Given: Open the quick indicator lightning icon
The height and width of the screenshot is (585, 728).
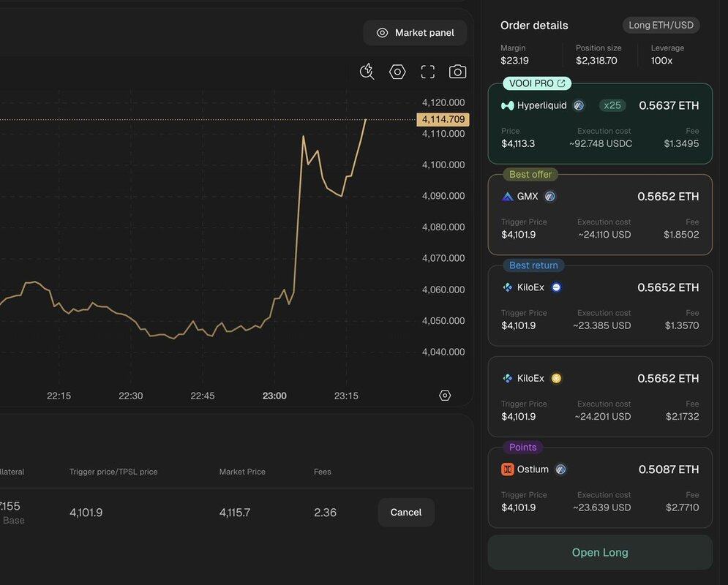Looking at the screenshot, I should [x=367, y=72].
